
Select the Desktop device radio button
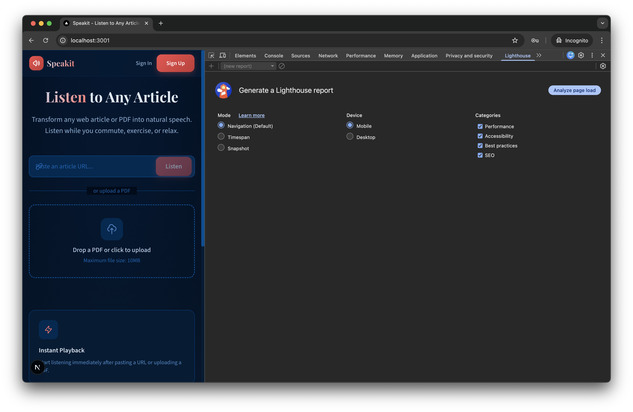(350, 137)
